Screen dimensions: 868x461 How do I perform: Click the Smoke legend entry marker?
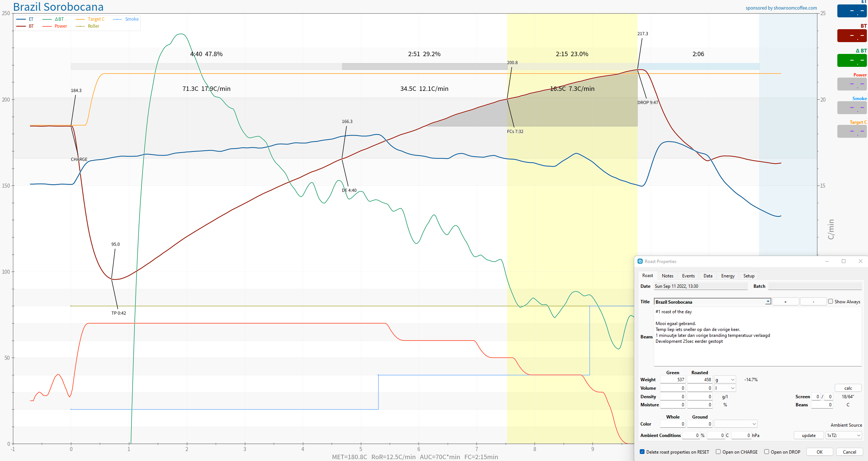coord(117,19)
